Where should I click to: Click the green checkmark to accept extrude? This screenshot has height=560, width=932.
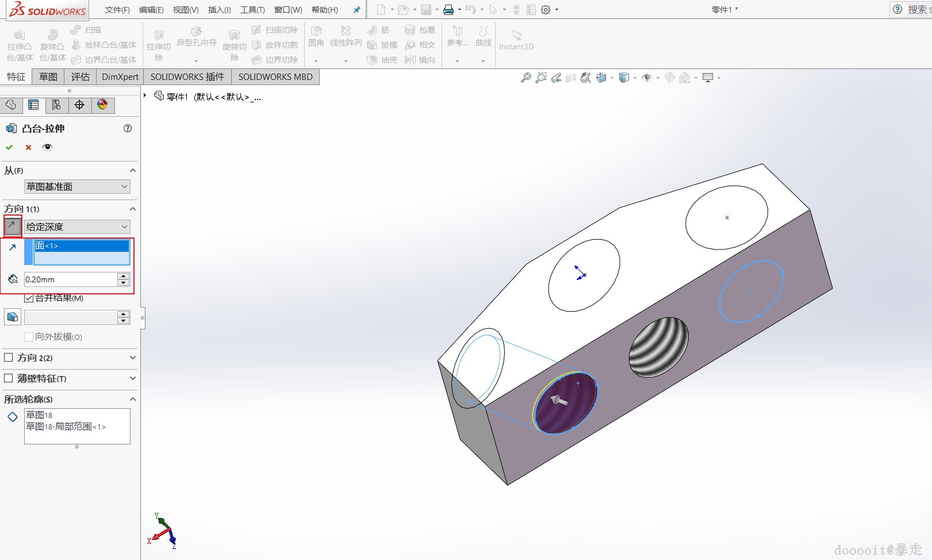point(9,147)
